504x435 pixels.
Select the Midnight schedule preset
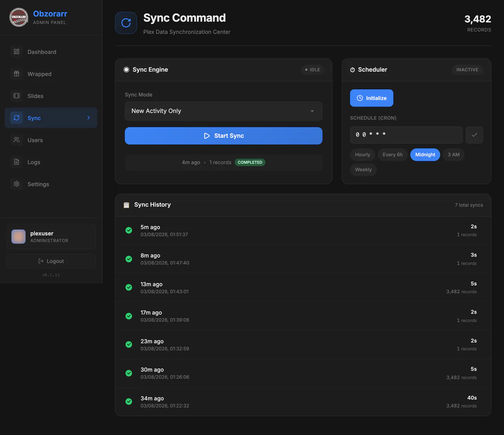tap(425, 155)
